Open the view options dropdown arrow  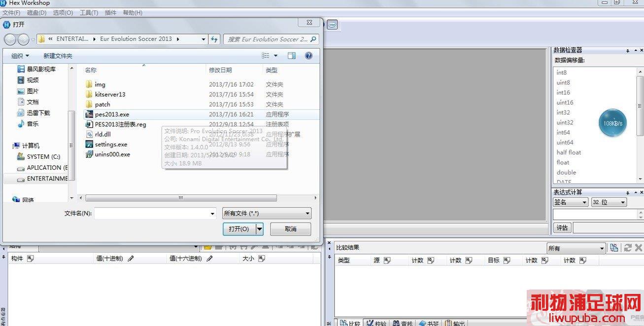[275, 56]
